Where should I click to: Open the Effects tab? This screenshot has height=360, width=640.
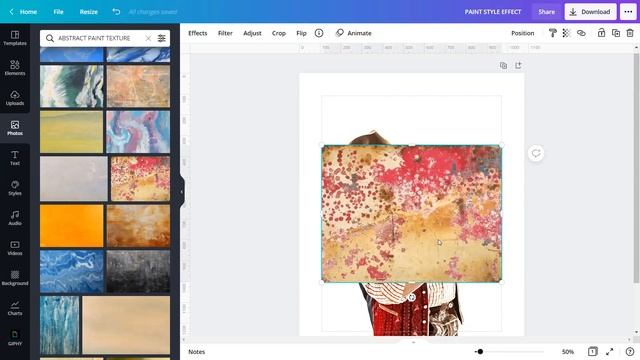198,33
